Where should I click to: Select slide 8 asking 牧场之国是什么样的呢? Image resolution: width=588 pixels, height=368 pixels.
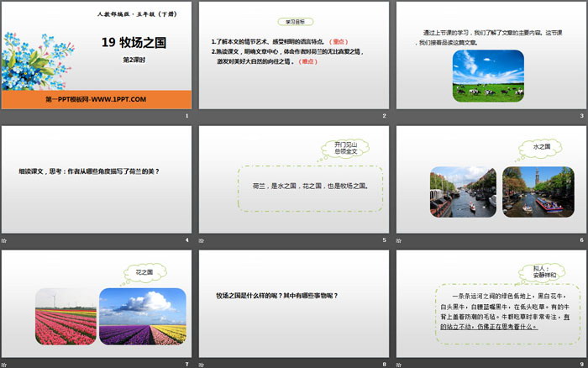tap(294, 303)
